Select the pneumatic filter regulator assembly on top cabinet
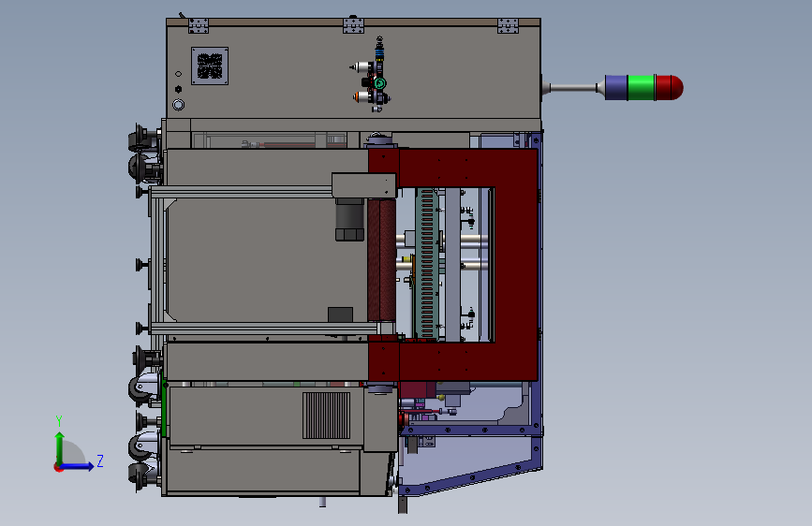Image resolution: width=812 pixels, height=526 pixels. coord(373,75)
